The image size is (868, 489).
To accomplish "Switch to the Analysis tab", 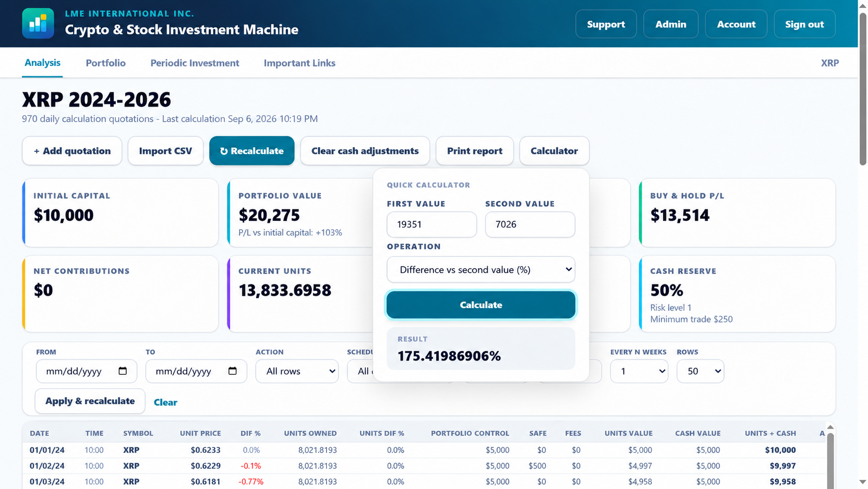I will click(x=43, y=63).
